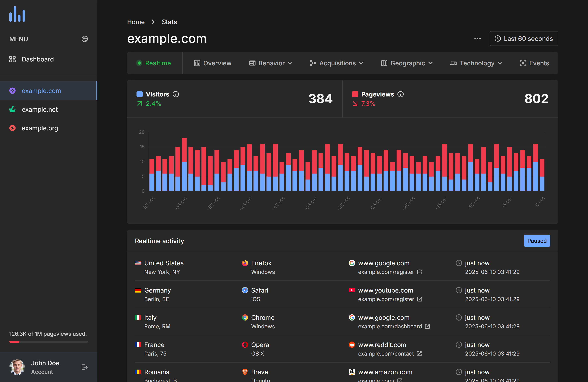Select example.net in the sidebar
This screenshot has height=382, width=588.
click(x=39, y=110)
